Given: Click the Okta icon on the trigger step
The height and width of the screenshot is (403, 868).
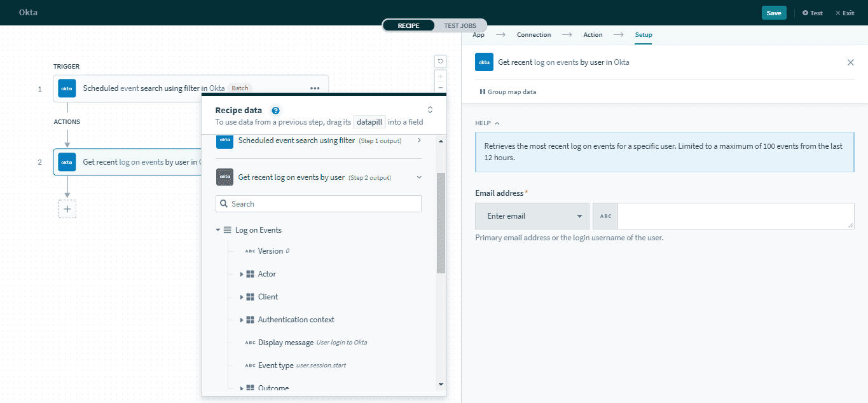Looking at the screenshot, I should [66, 88].
